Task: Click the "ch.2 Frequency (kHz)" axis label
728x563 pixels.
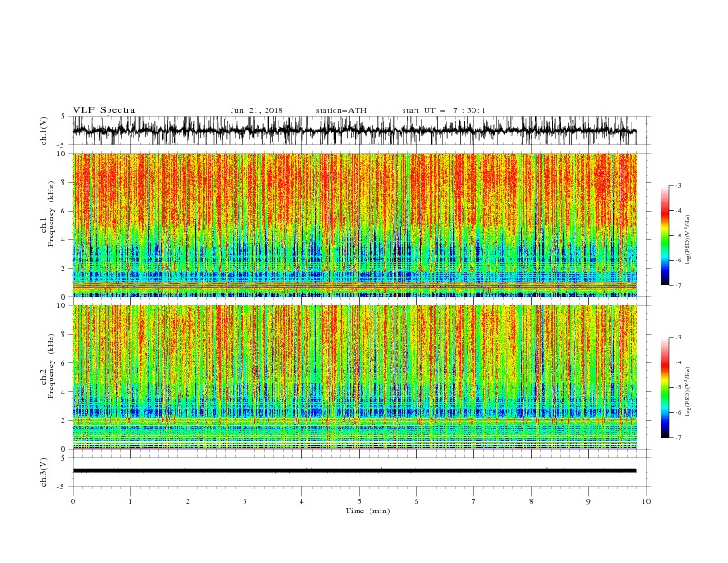Action: (x=48, y=366)
